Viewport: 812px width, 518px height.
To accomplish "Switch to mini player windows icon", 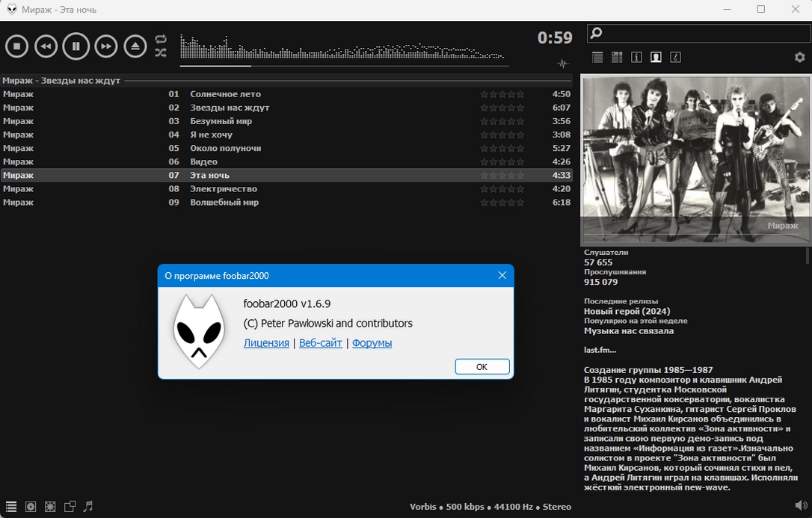I will click(x=70, y=507).
